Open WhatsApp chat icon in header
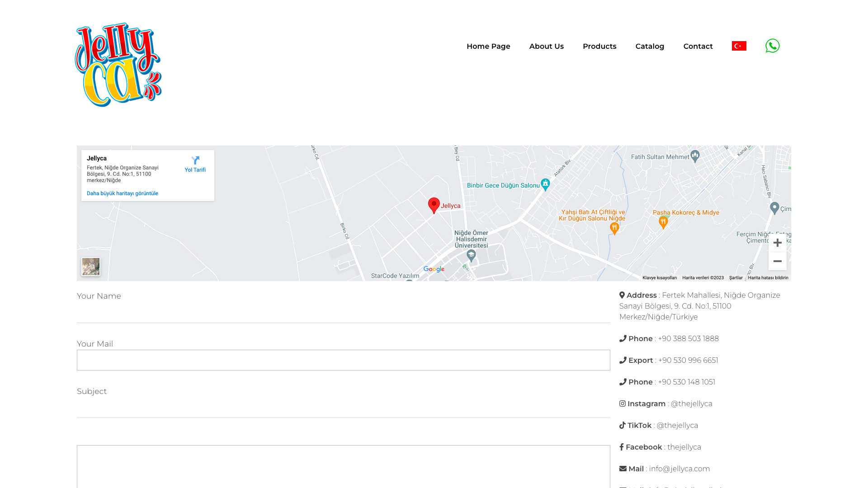The image size is (868, 488). (772, 46)
